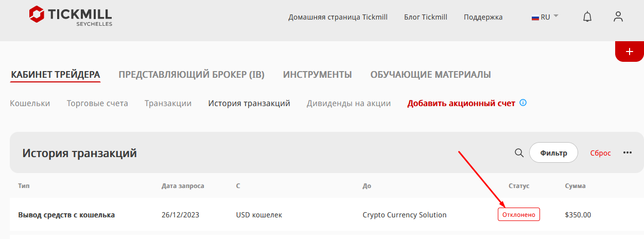Go to Обучающие материалы tab
This screenshot has height=239, width=644.
point(430,75)
